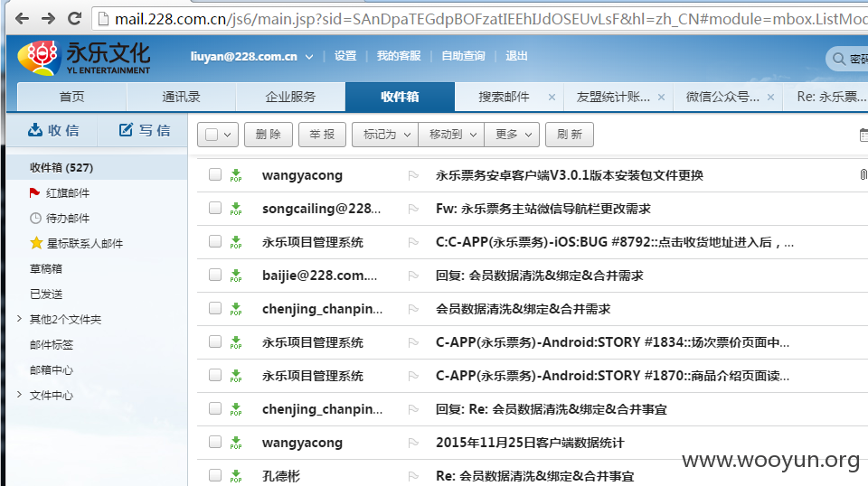Open account dropdown next to liuyan@228.com.cn
This screenshot has width=868, height=486.
click(309, 57)
